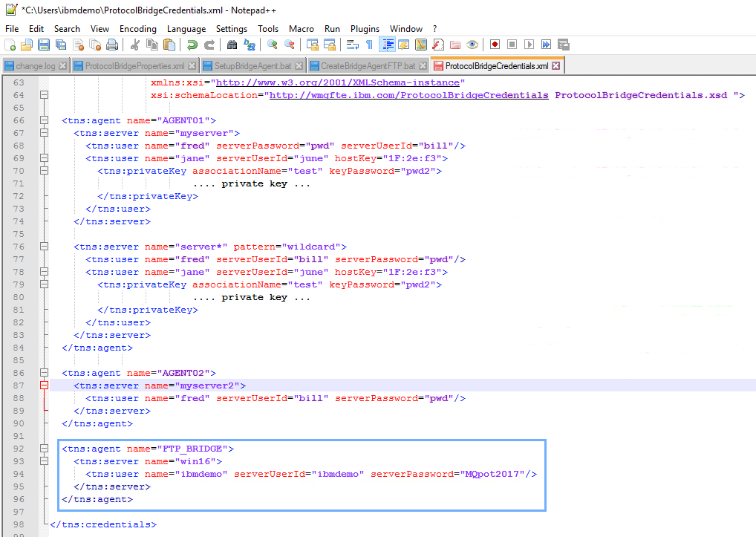Click the save recorded macro icon

[563, 45]
